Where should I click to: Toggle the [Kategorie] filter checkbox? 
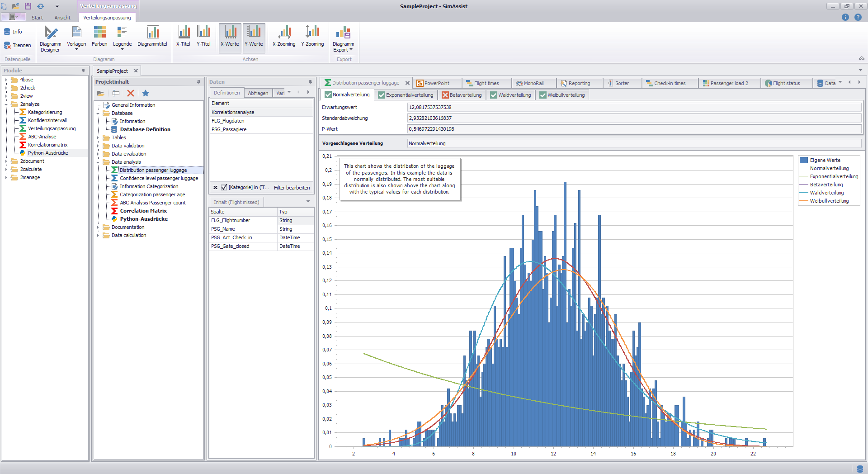tap(224, 187)
